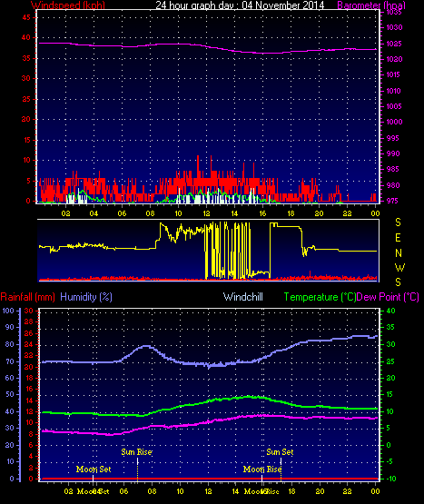Click the 25 temperature axis value

pyautogui.click(x=390, y=361)
